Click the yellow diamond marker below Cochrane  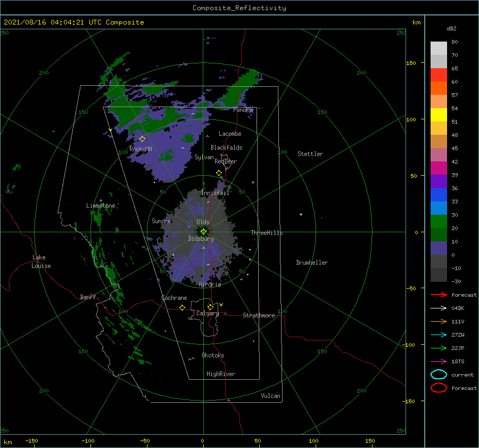[x=183, y=308]
